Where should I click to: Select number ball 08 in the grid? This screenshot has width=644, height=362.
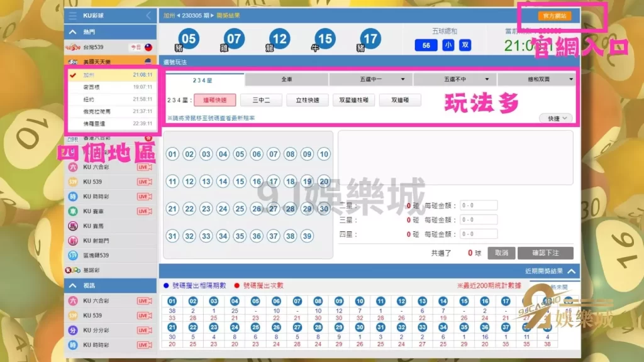290,154
